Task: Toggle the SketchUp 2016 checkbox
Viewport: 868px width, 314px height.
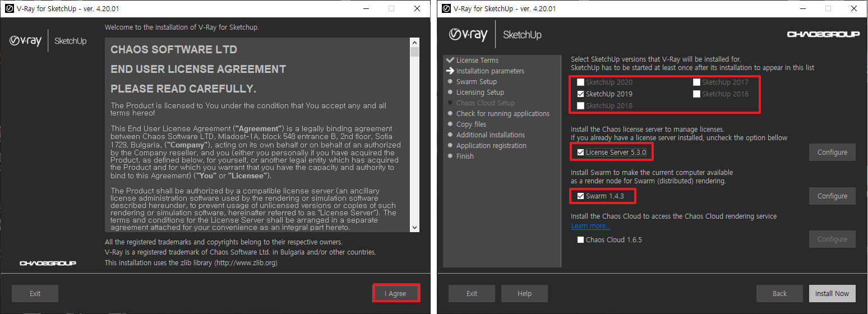Action: (x=696, y=94)
